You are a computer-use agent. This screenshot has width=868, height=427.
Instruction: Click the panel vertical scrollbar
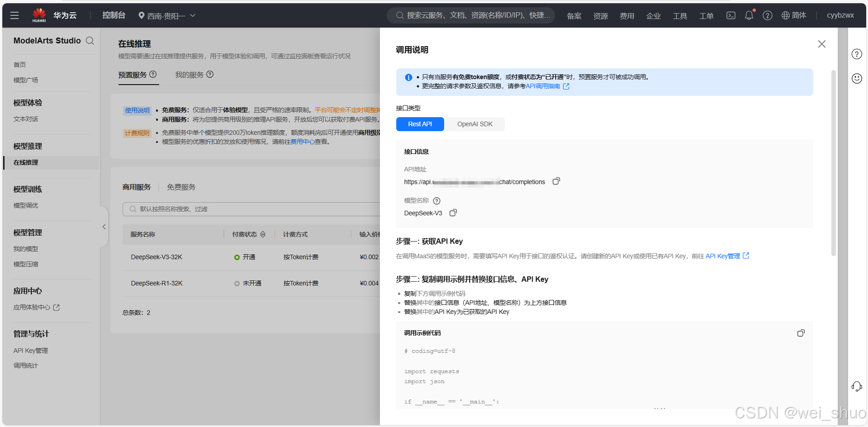point(834,163)
